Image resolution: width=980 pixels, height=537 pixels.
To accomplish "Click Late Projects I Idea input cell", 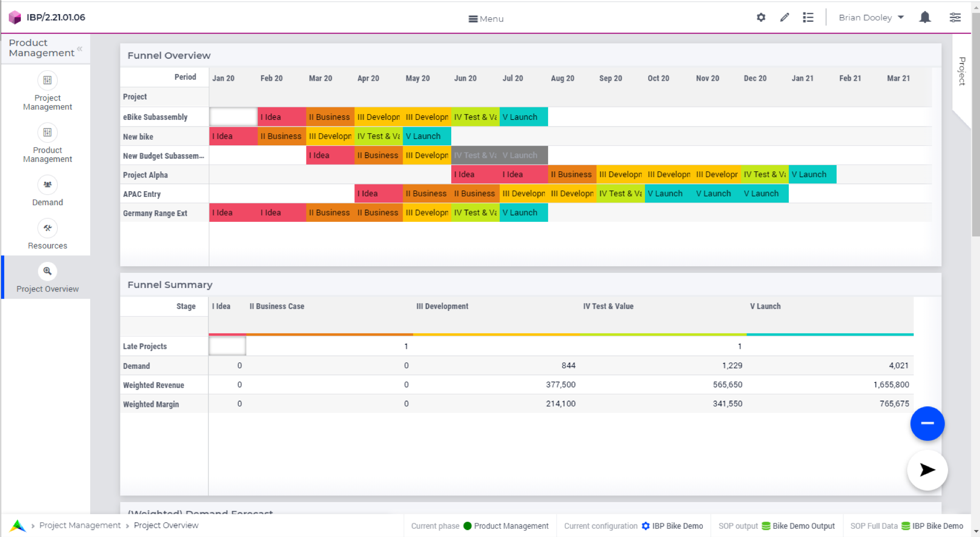I will click(228, 346).
